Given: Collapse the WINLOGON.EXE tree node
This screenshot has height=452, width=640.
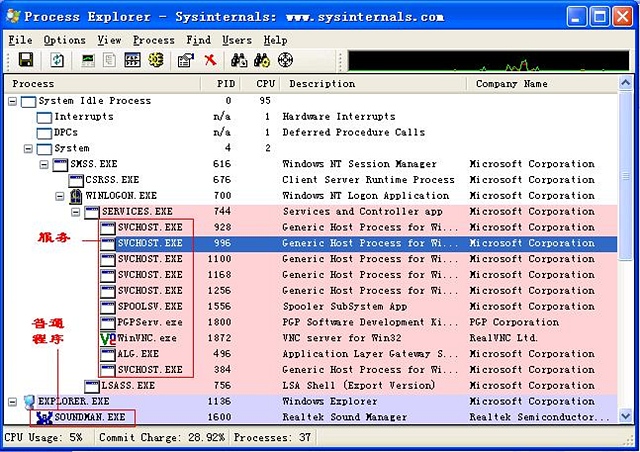Looking at the screenshot, I should click(60, 196).
